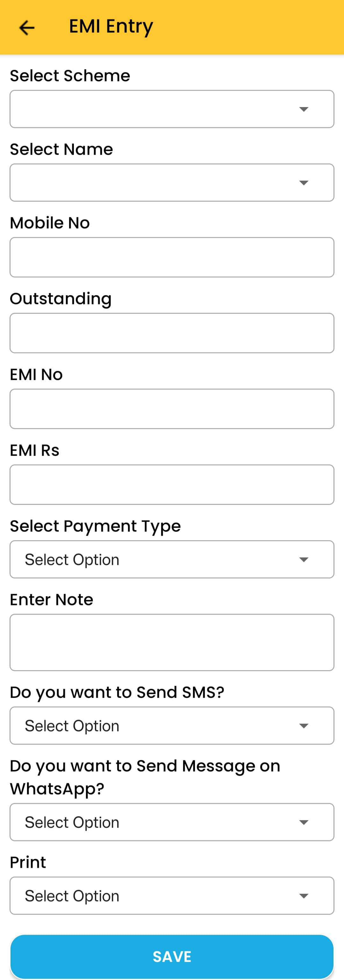Click the EMI Entry page title
This screenshot has width=344, height=980.
[x=111, y=27]
